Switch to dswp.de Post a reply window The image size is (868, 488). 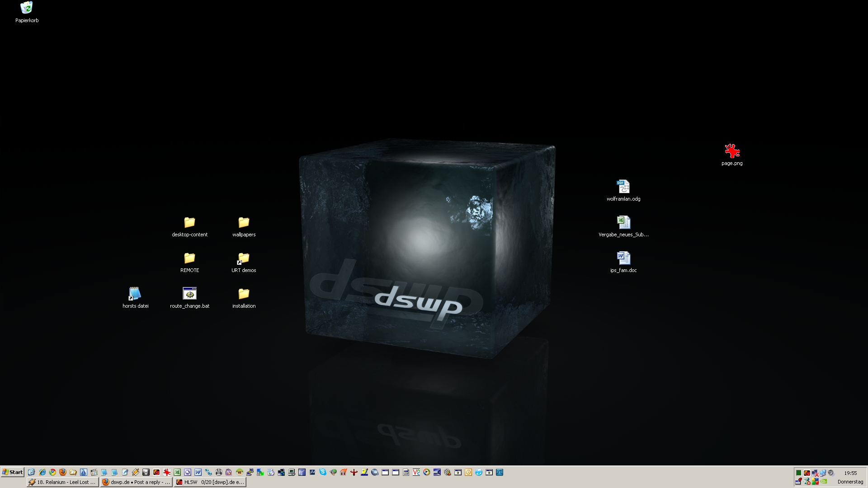(137, 482)
